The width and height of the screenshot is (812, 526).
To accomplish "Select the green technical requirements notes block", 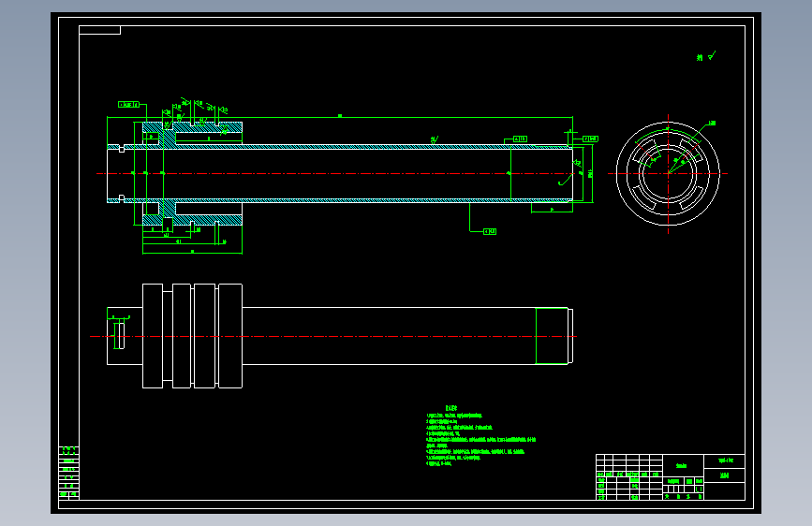I will pyautogui.click(x=480, y=435).
